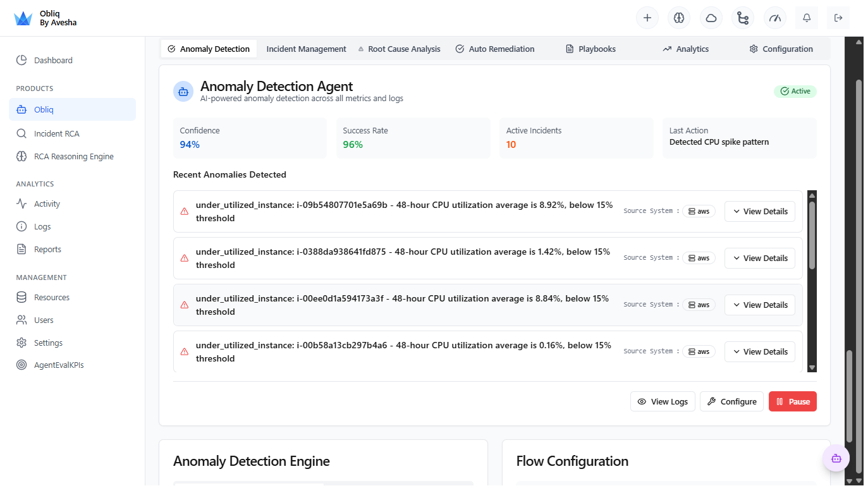Open AgentEvalKPIs in the sidebar
Screen dimensions: 868x493
point(72,365)
